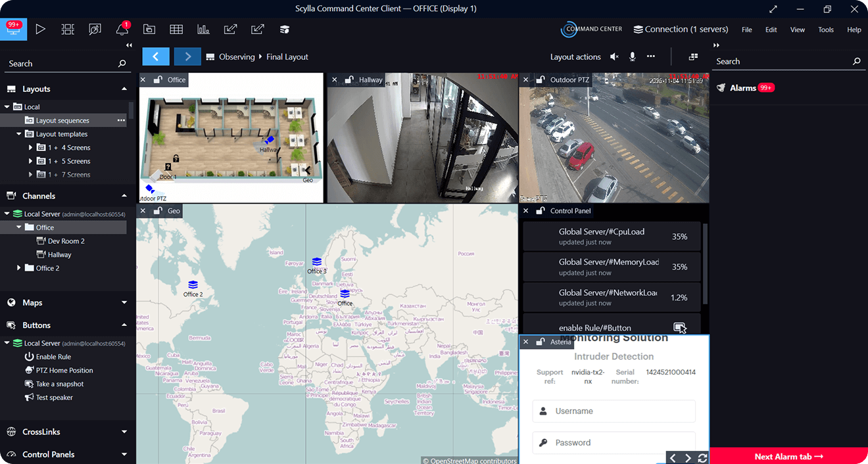868x464 pixels.
Task: Toggle the lock on Geo map panel
Action: click(x=157, y=211)
